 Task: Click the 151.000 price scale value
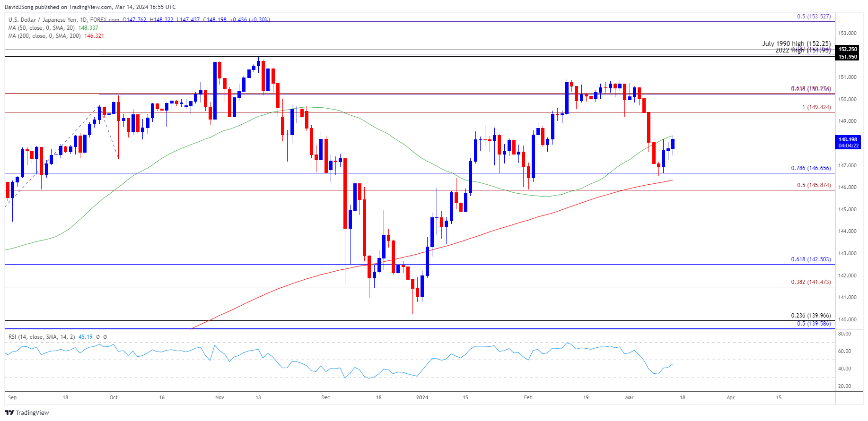(x=847, y=77)
